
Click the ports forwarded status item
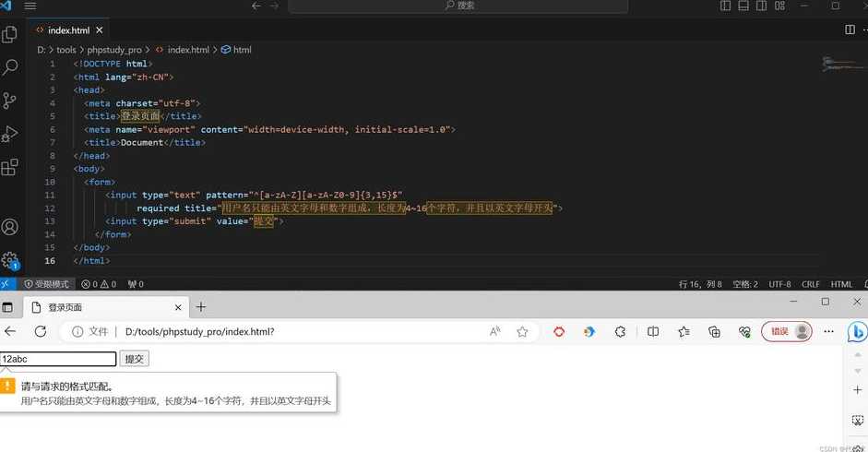click(136, 284)
